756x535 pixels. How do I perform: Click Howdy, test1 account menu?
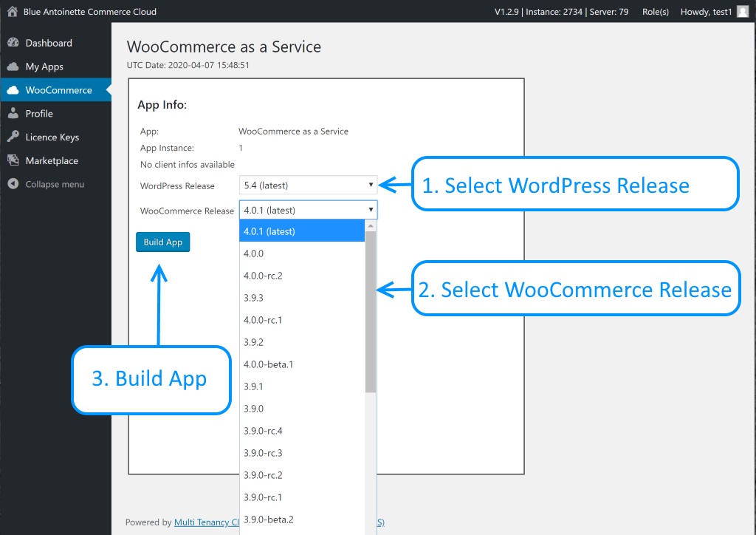point(706,12)
